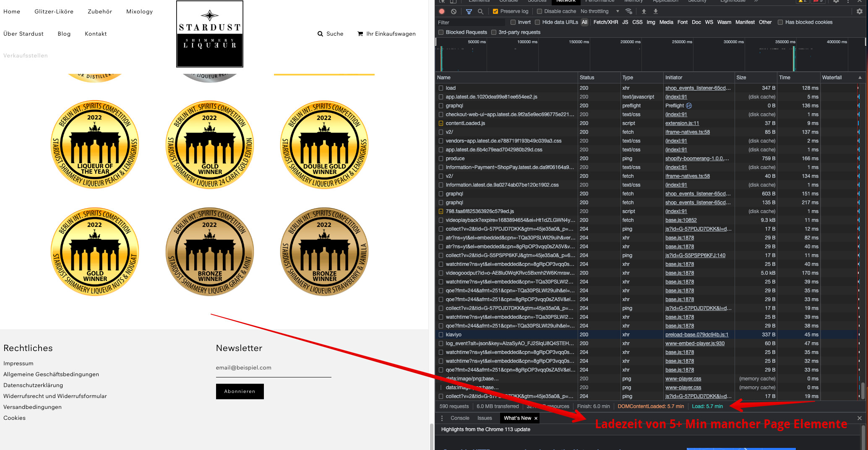Click the Waterfall column sort arrow

[x=860, y=78]
